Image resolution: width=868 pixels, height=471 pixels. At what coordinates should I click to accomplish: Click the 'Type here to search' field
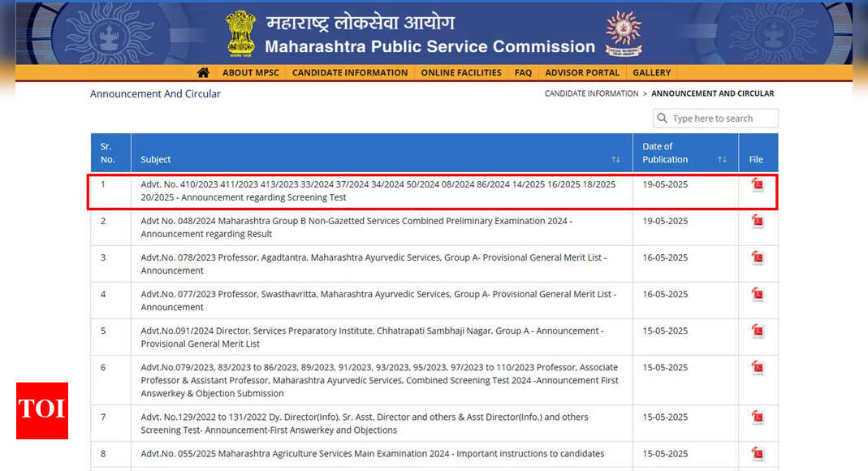pos(722,119)
